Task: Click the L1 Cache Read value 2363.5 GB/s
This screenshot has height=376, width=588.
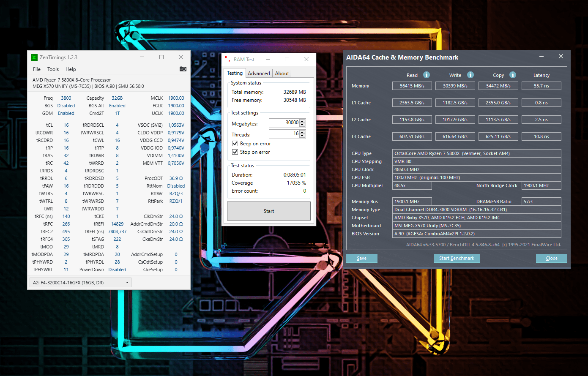Action: [412, 103]
